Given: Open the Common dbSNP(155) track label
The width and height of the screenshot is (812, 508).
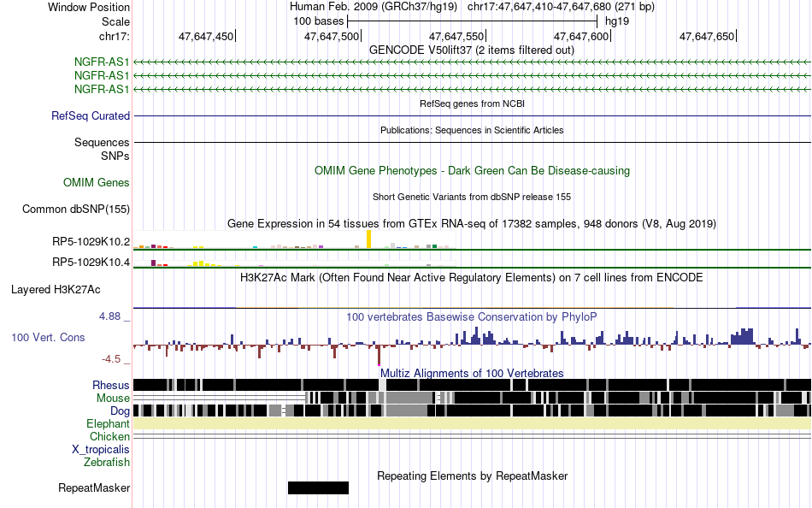Looking at the screenshot, I should [76, 209].
